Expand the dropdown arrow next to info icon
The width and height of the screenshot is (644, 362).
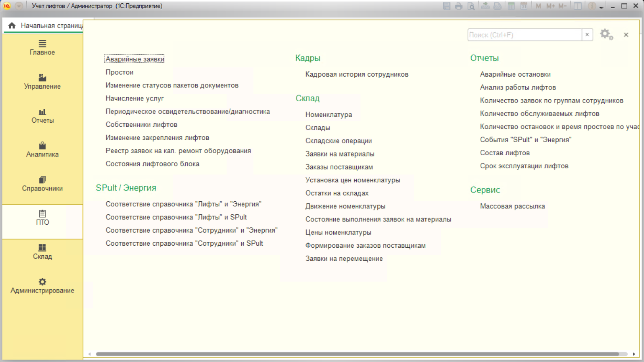point(601,7)
